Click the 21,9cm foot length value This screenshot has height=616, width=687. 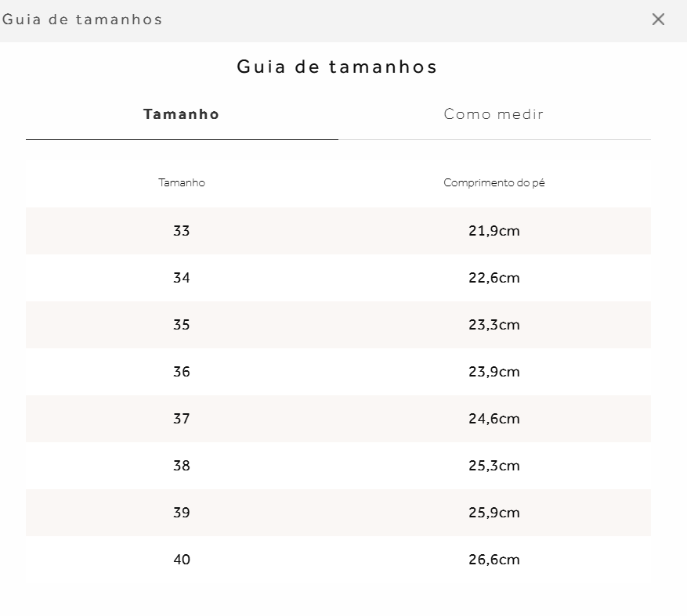[x=494, y=231]
